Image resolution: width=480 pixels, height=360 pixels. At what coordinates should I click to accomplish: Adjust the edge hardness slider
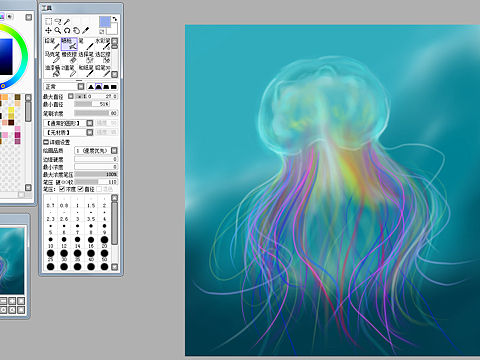pos(96,159)
